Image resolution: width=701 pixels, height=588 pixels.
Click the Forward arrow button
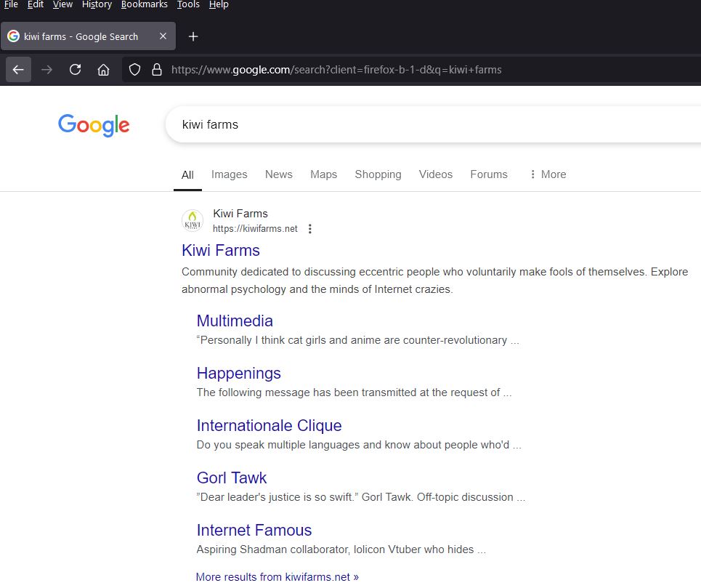pyautogui.click(x=47, y=70)
